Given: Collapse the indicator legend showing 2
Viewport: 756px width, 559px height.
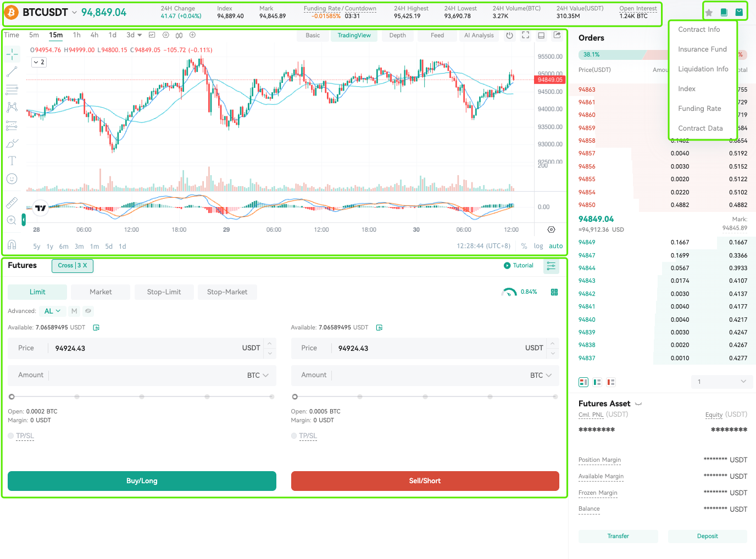Looking at the screenshot, I should tap(38, 63).
